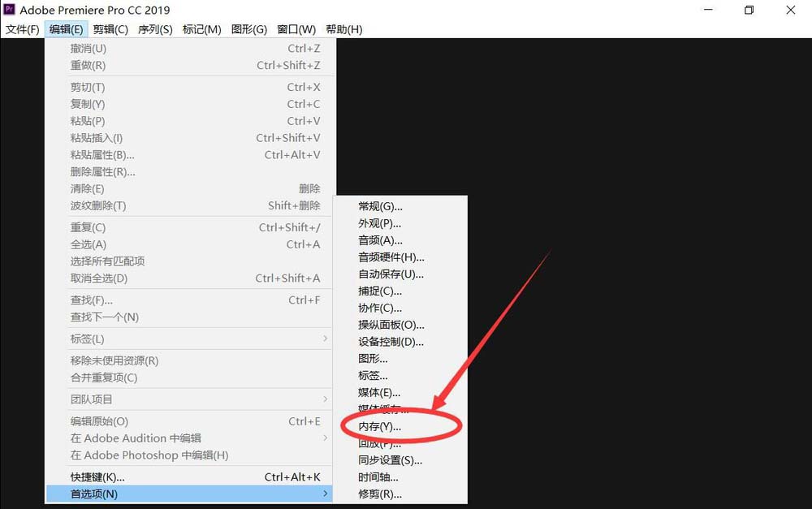This screenshot has height=509, width=812.
Task: Select 编辑原始(O) menu entry
Action: click(x=189, y=421)
